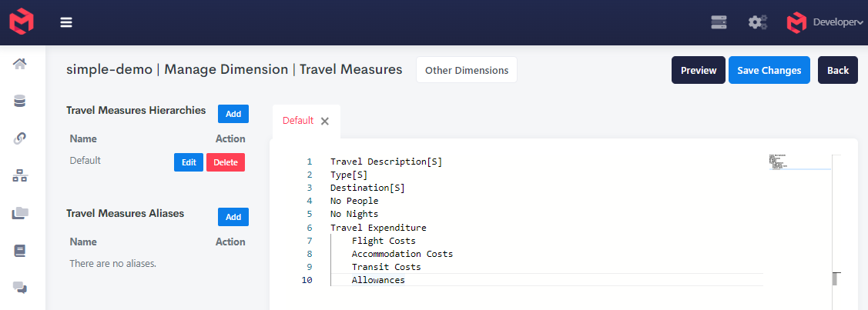Screen dimensions: 868x310
Task: Go to Home via sidebar icon
Action: tap(20, 63)
